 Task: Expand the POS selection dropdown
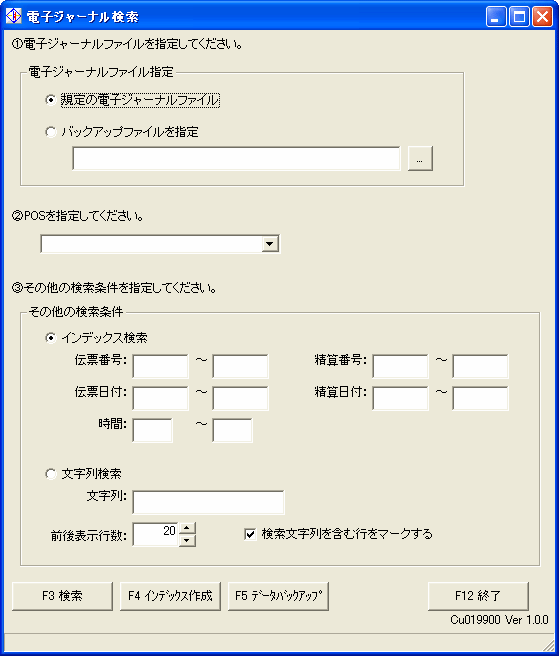coord(270,243)
